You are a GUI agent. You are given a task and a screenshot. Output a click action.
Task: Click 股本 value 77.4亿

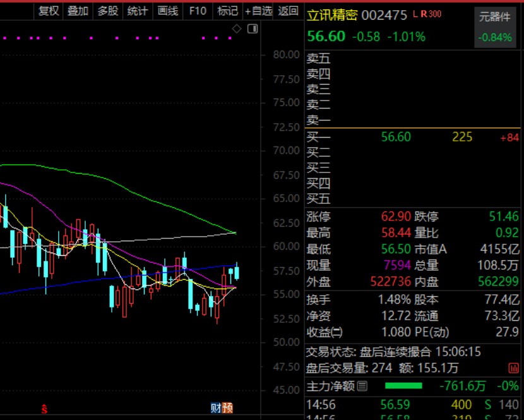coord(503,299)
